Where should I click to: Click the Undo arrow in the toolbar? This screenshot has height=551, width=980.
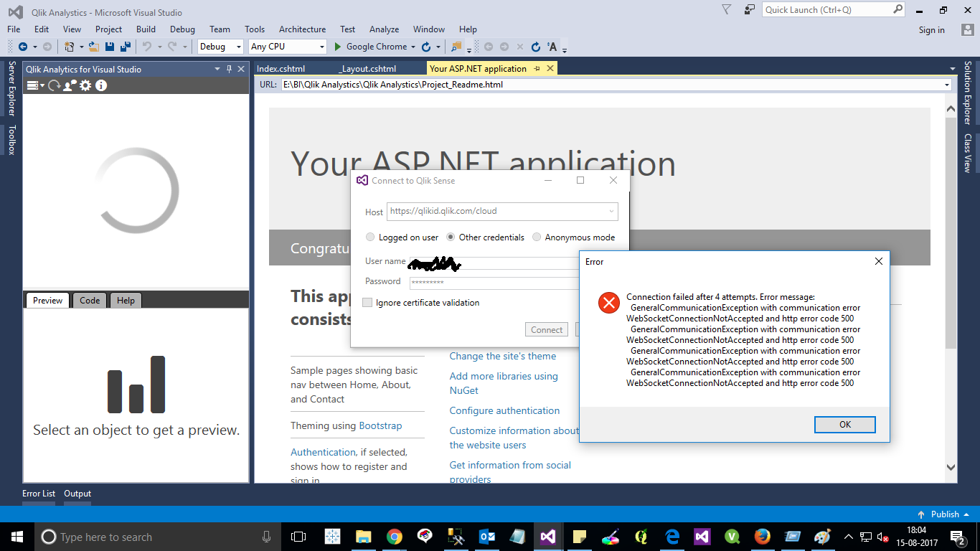[x=146, y=47]
